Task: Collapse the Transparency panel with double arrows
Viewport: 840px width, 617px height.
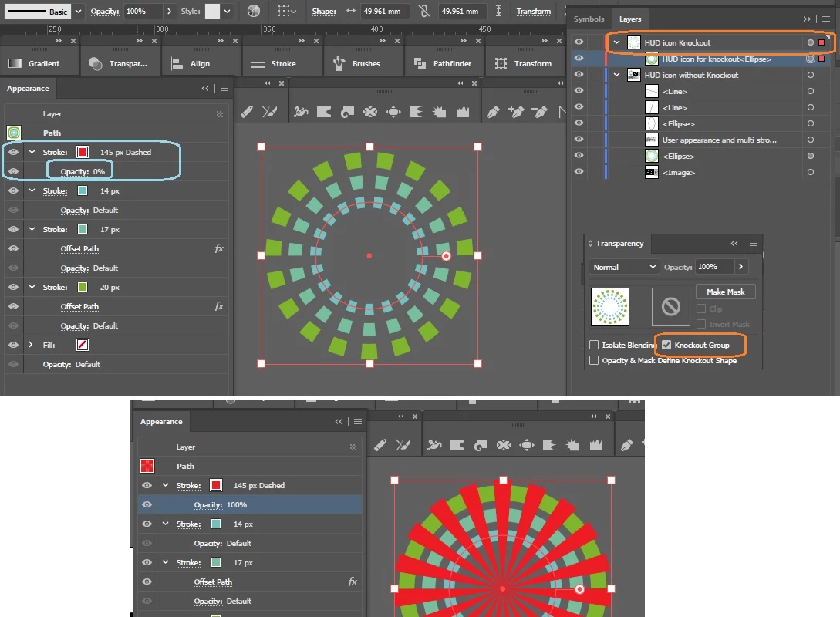Action: (734, 243)
